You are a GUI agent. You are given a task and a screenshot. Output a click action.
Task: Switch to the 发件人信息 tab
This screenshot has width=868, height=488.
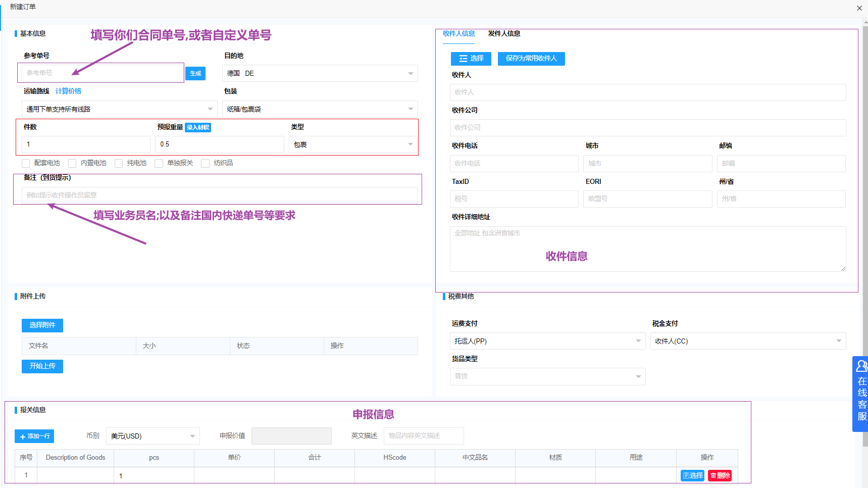tap(504, 34)
